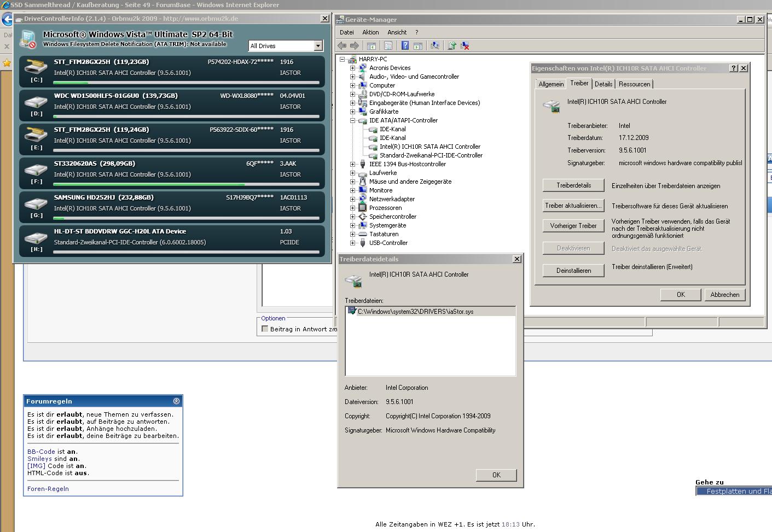Viewport: 772px width, 532px height.
Task: Open the All Drives dropdown in DriveControllerInfo
Action: (318, 46)
